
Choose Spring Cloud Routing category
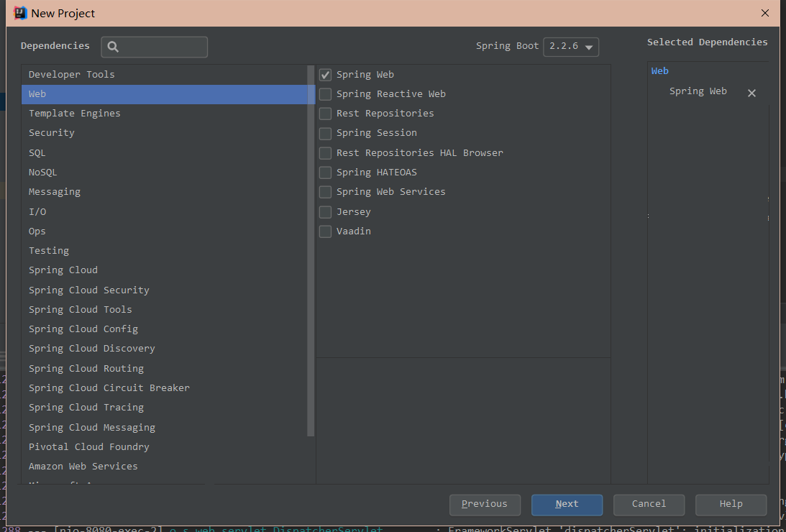tap(165, 370)
